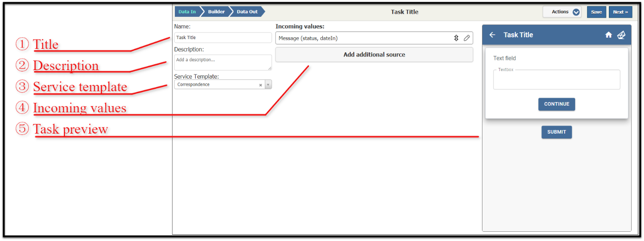Image resolution: width=644 pixels, height=241 pixels.
Task: Click the reorder arrows icon on Message row
Action: [456, 38]
